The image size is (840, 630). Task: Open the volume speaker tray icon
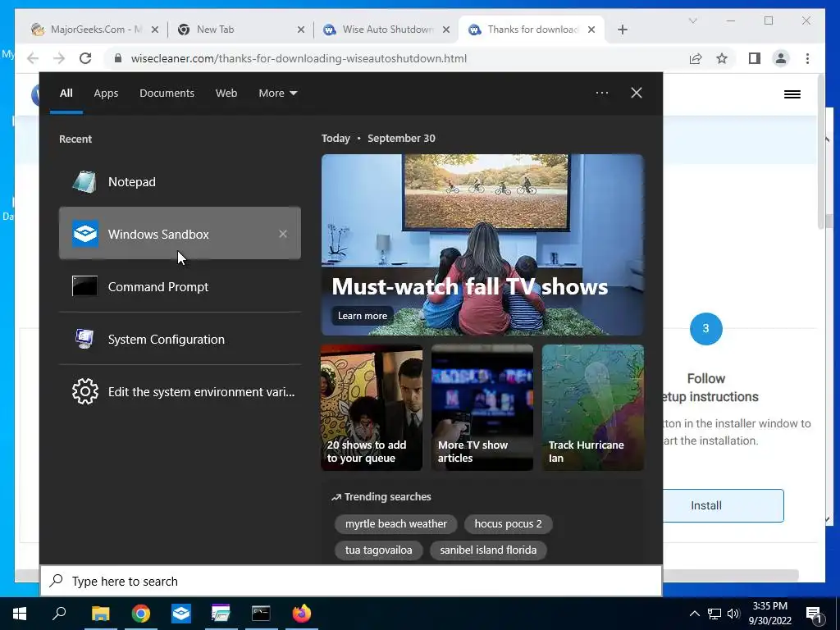(x=733, y=614)
